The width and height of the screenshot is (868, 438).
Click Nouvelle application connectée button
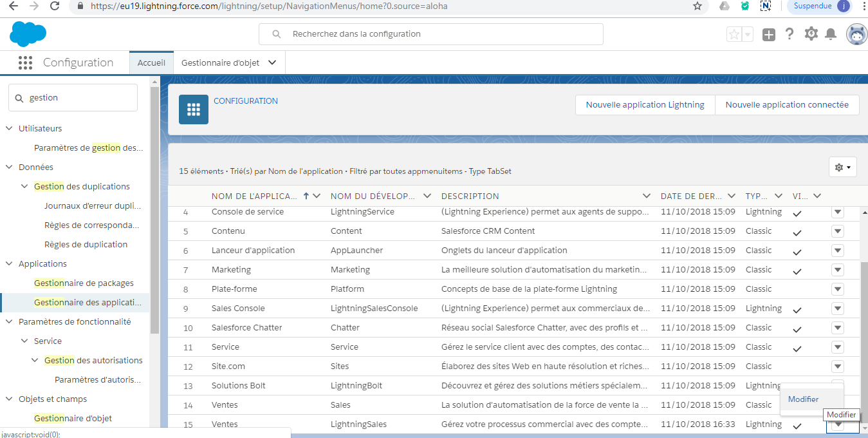coord(787,105)
